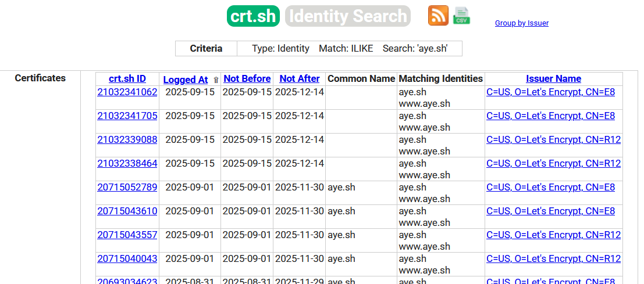Click Logged At 2025-09-01 in row 20715043610
This screenshot has height=284, width=644.
pos(190,211)
